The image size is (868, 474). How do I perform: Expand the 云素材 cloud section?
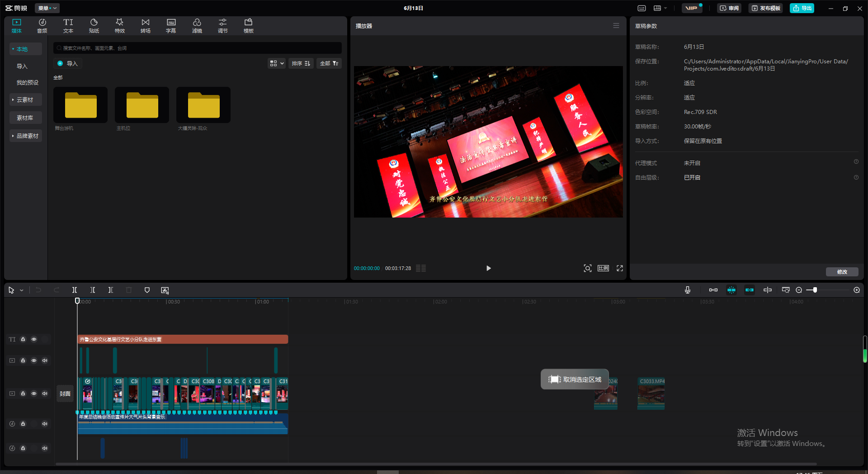click(26, 100)
